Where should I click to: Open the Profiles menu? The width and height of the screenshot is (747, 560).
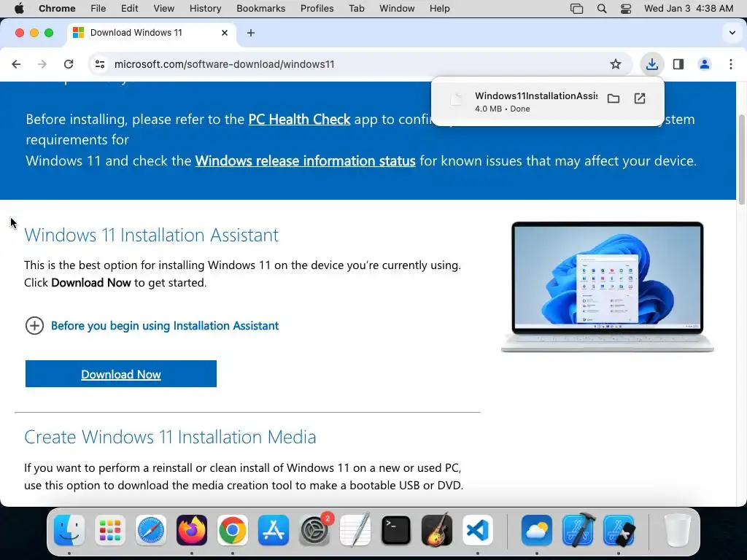(317, 8)
